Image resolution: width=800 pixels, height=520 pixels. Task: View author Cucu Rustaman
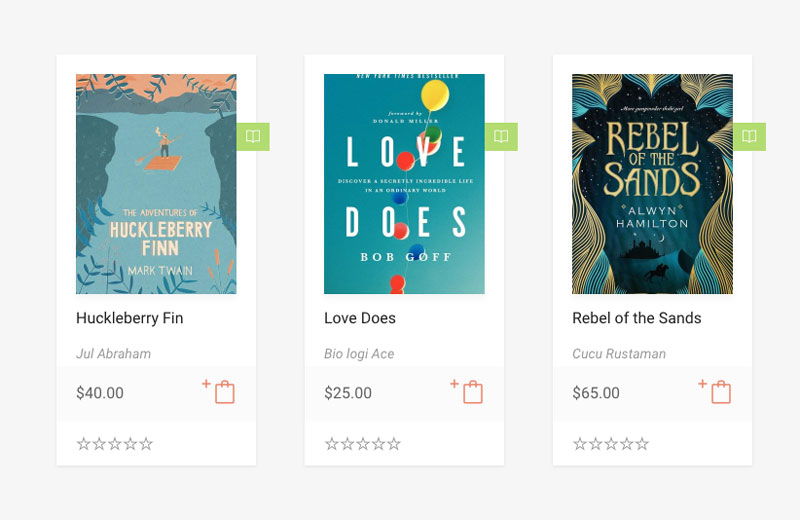(x=618, y=354)
